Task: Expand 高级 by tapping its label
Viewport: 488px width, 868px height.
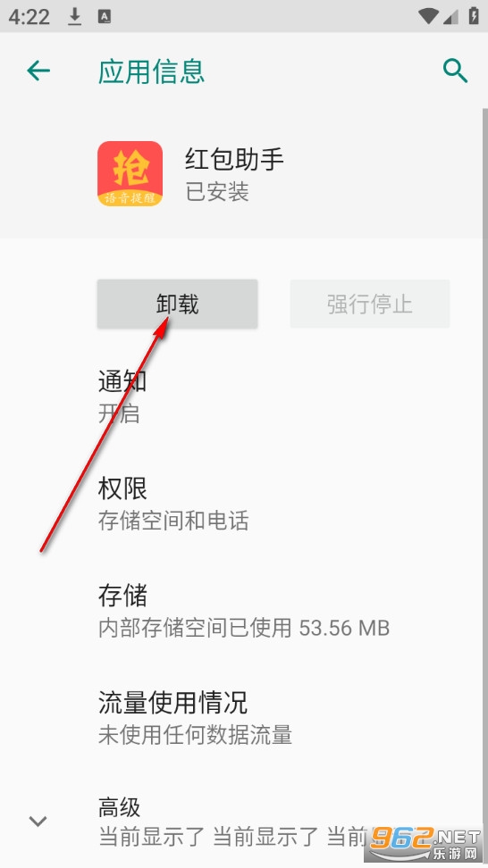Action: pyautogui.click(x=119, y=807)
